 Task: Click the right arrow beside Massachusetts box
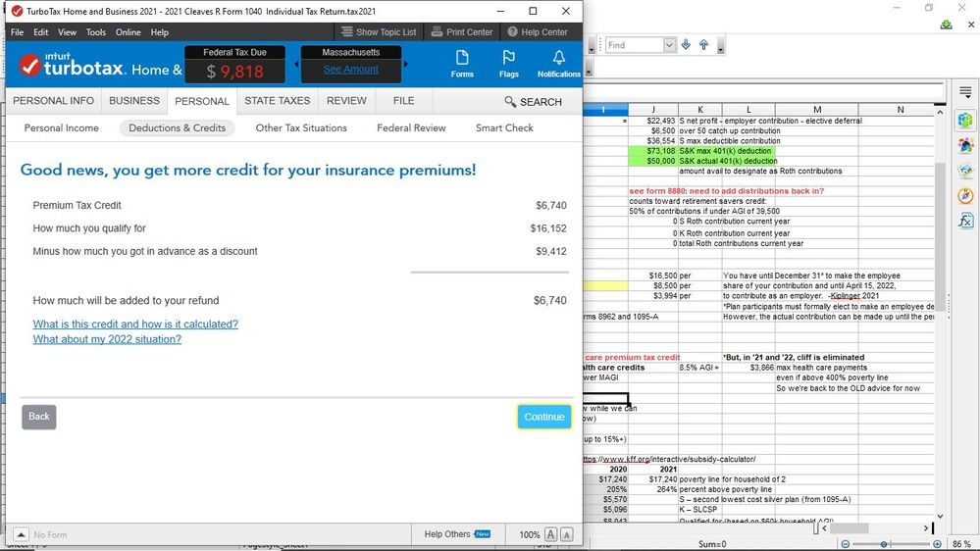[x=405, y=64]
